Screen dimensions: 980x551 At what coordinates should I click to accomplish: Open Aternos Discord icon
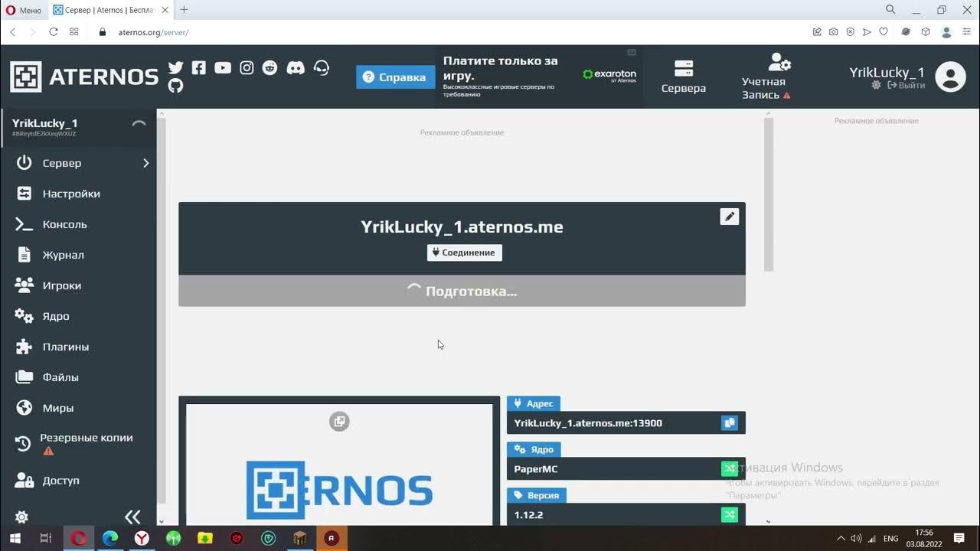[295, 67]
